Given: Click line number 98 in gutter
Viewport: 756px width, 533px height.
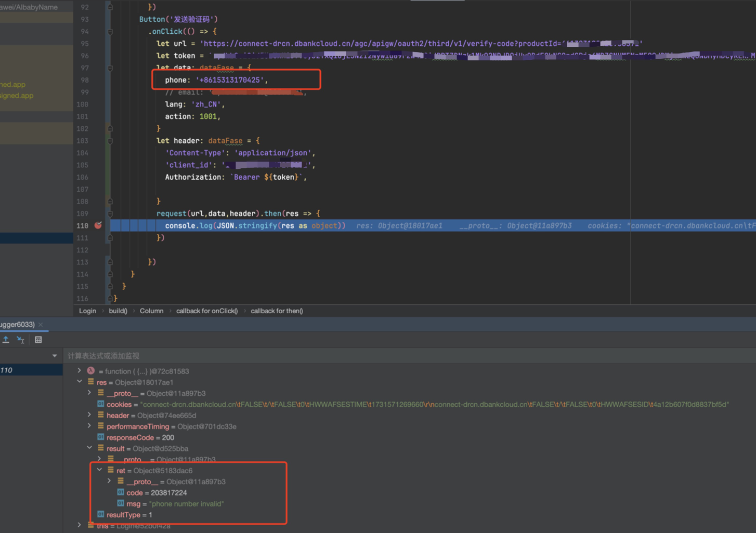Looking at the screenshot, I should (x=84, y=80).
